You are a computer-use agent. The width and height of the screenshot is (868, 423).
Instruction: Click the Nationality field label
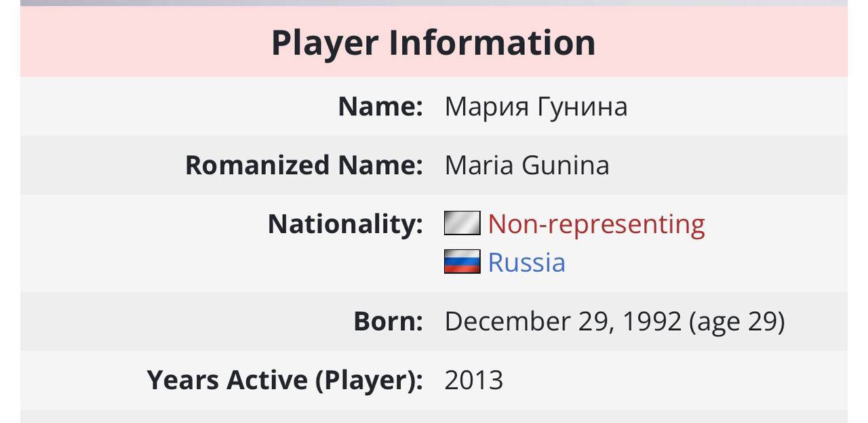click(x=345, y=224)
